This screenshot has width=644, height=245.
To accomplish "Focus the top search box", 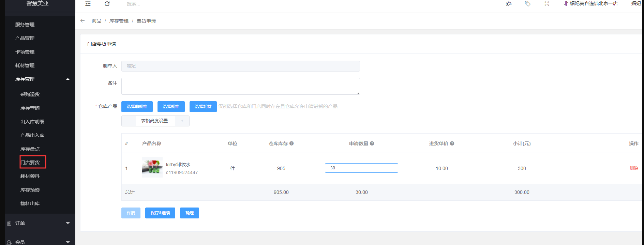I will point(134,4).
